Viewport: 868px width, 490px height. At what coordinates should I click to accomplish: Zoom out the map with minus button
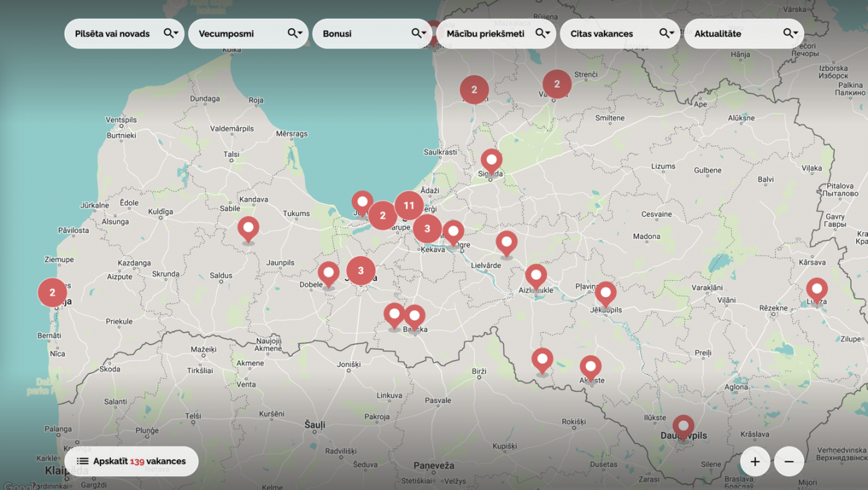coord(789,461)
